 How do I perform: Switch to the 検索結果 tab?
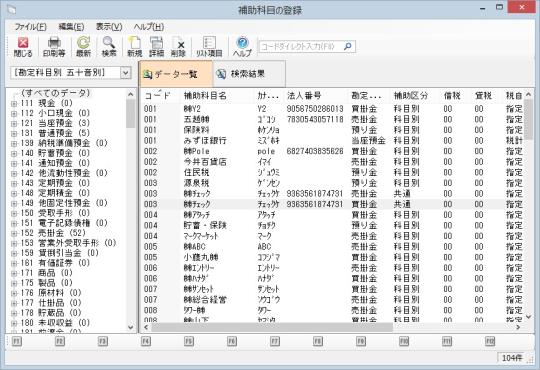pyautogui.click(x=249, y=74)
